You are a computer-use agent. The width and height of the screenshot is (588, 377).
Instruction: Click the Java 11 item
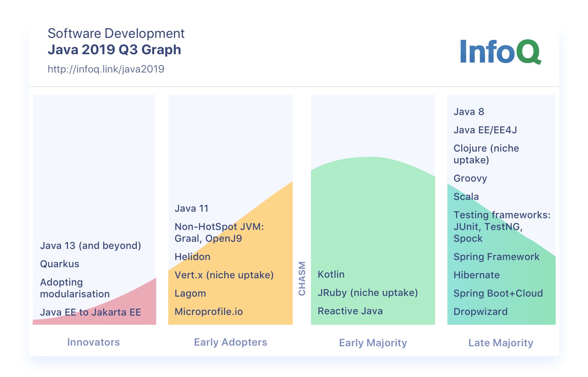191,208
